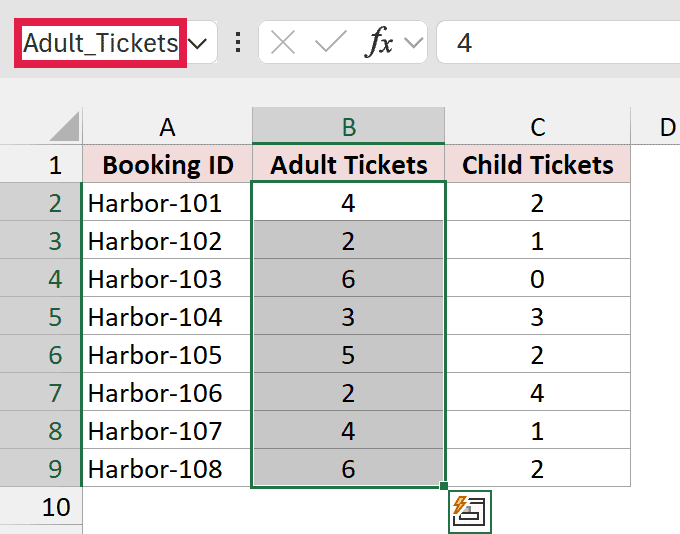The image size is (680, 534).
Task: Select row 6 header
Action: (x=41, y=354)
